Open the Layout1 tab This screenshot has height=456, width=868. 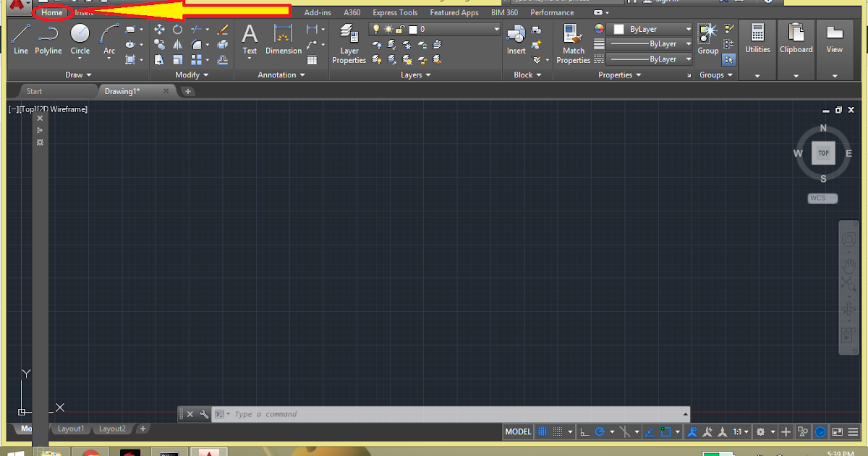pyautogui.click(x=71, y=428)
